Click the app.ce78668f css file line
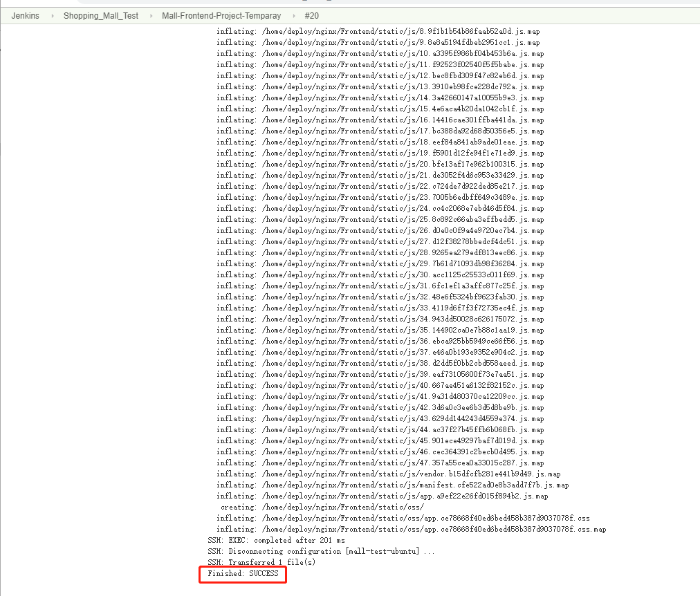Viewport: 700px width, 596px height. pos(401,518)
